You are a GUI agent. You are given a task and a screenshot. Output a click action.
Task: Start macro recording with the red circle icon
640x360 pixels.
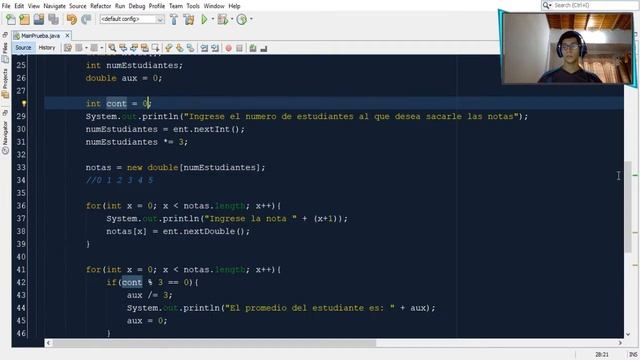pyautogui.click(x=229, y=48)
